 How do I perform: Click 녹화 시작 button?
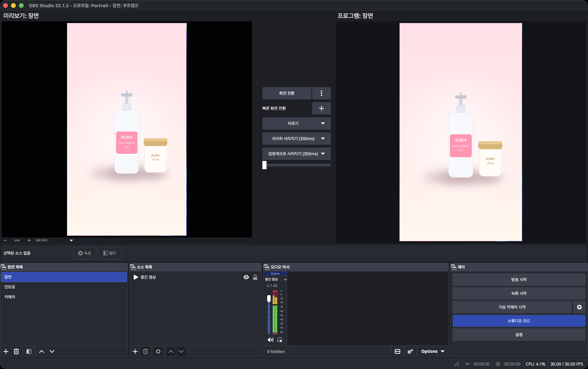pyautogui.click(x=519, y=293)
